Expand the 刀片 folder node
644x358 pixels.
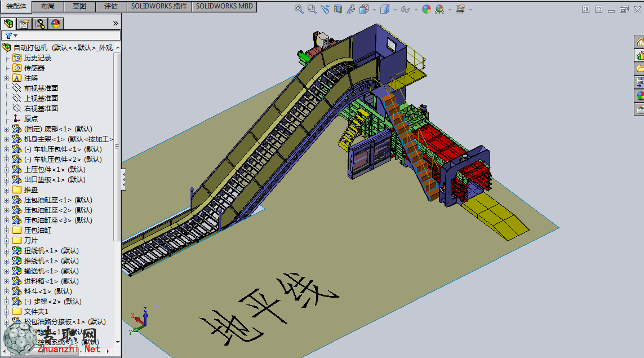point(6,241)
